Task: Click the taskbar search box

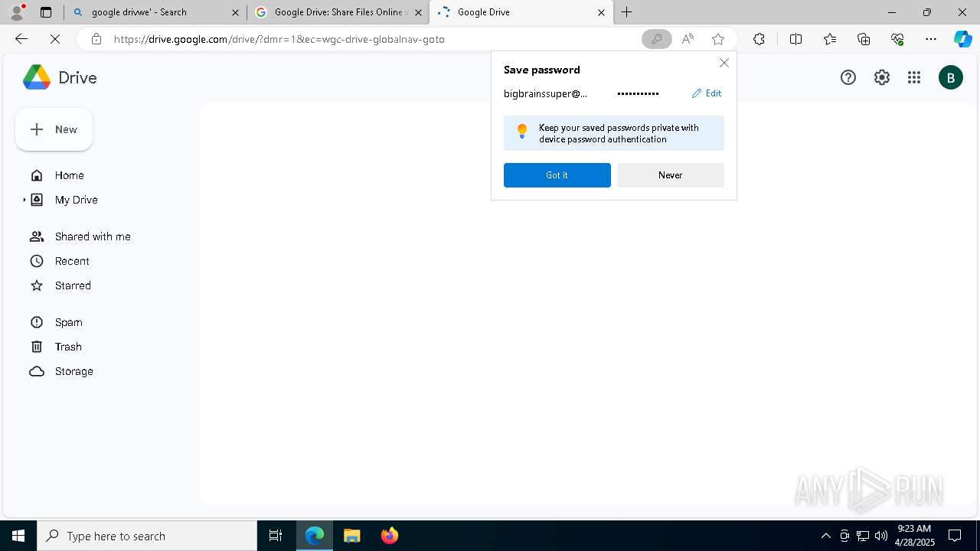Action: click(x=147, y=536)
